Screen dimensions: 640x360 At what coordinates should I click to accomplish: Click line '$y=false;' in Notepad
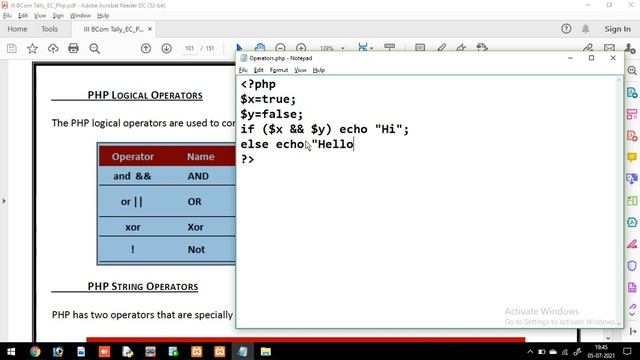pyautogui.click(x=272, y=114)
